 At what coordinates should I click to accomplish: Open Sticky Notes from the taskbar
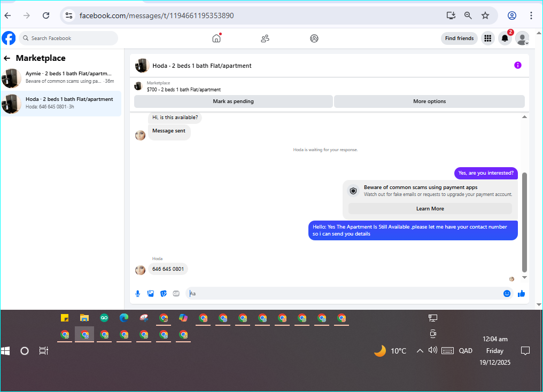[x=65, y=318]
